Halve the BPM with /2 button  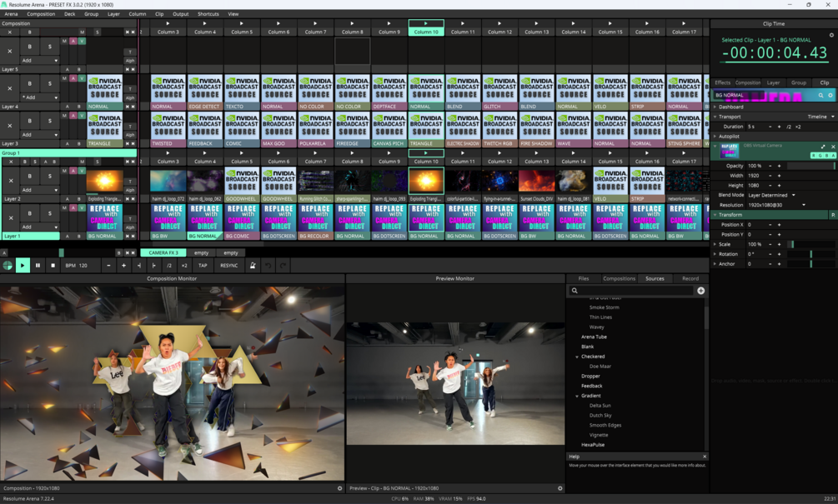point(169,266)
